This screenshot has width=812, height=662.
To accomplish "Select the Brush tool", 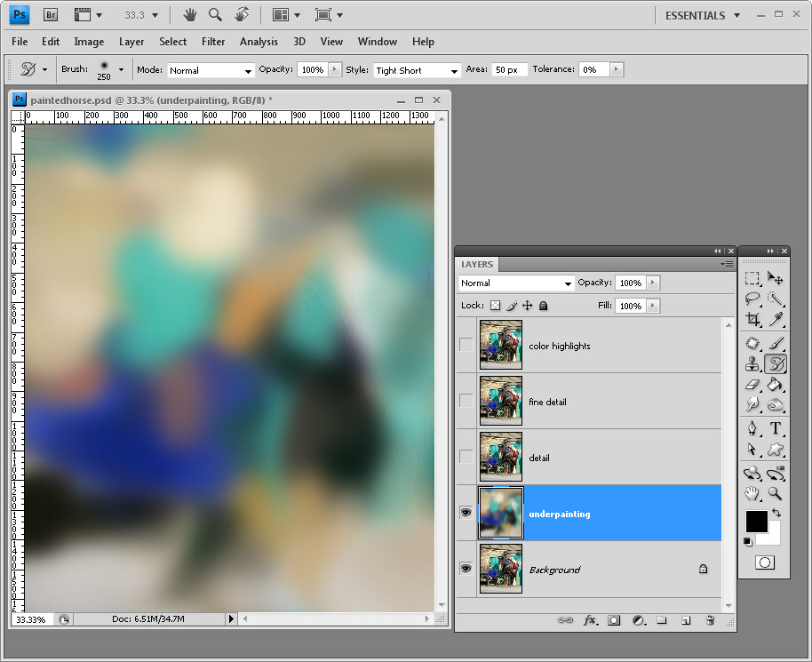I will pyautogui.click(x=776, y=343).
